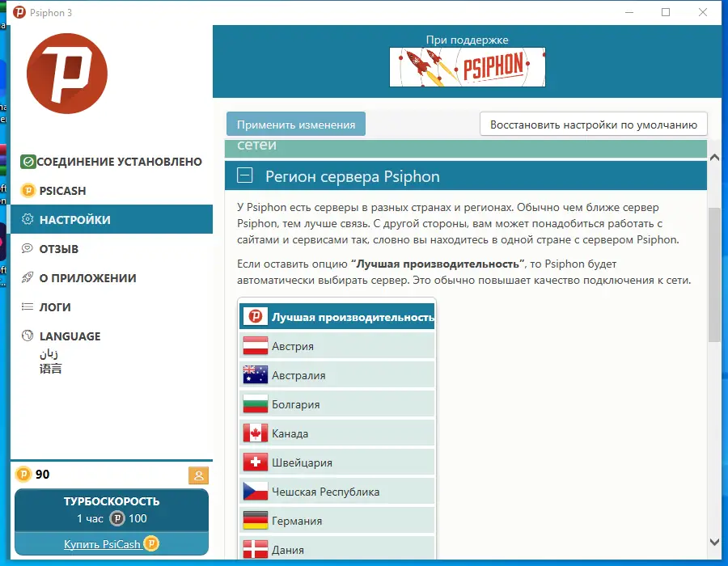Select Германия server region
Viewport: 728px width, 566px height.
(x=337, y=521)
